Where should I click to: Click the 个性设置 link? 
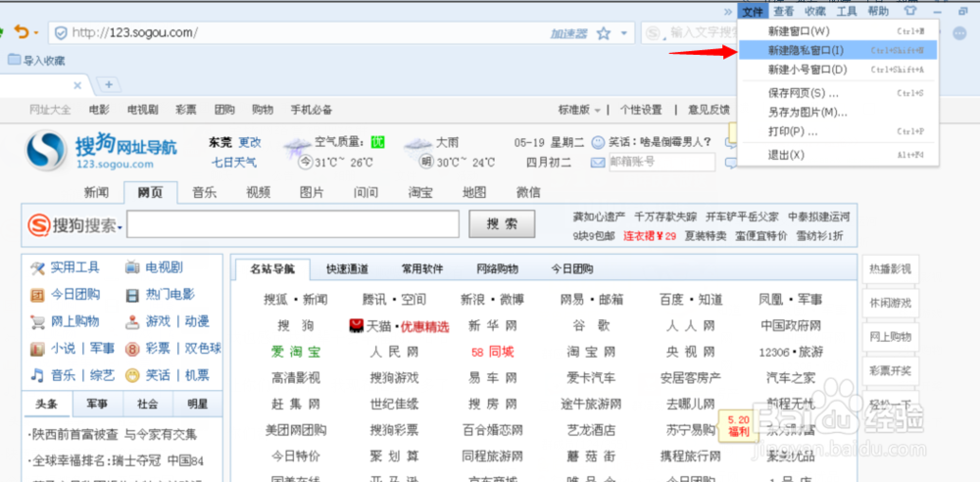[x=641, y=110]
